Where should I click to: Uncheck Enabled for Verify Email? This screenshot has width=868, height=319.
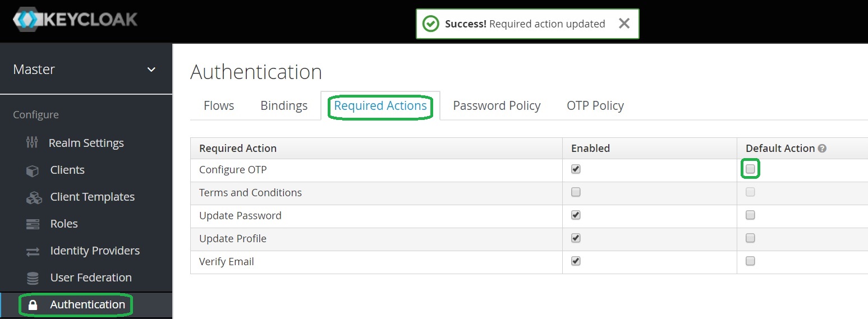pos(576,261)
